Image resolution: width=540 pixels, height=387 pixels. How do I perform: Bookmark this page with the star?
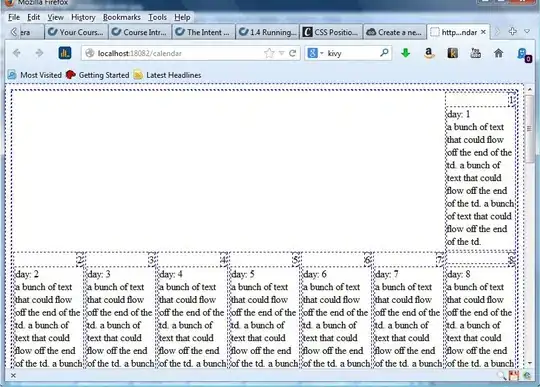269,53
